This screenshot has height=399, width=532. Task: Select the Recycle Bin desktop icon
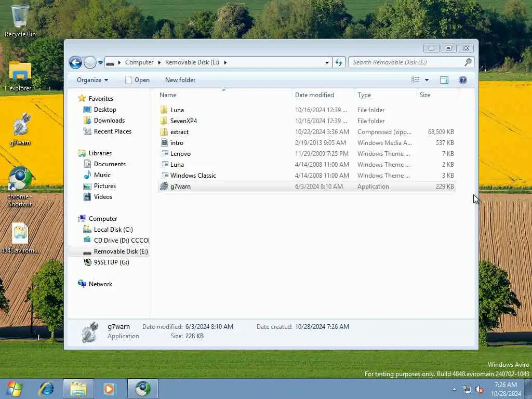tap(20, 21)
